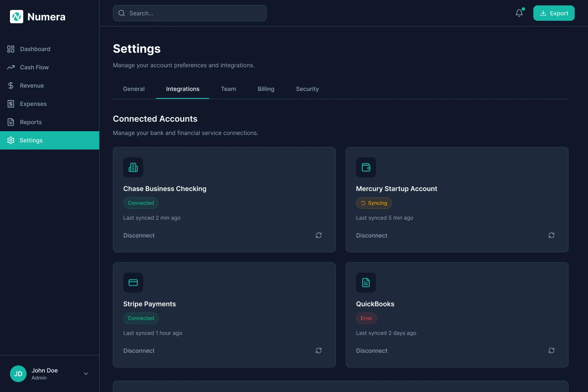
Task: Select the Integrations tab
Action: pyautogui.click(x=183, y=89)
